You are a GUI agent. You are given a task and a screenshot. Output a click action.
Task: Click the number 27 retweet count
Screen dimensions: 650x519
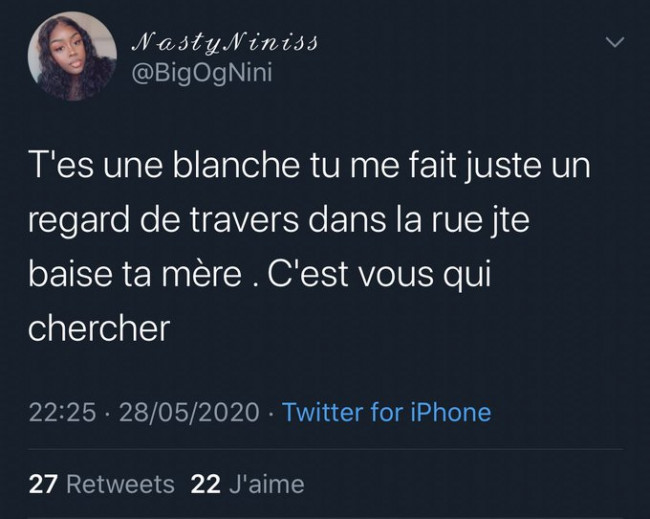(x=43, y=484)
